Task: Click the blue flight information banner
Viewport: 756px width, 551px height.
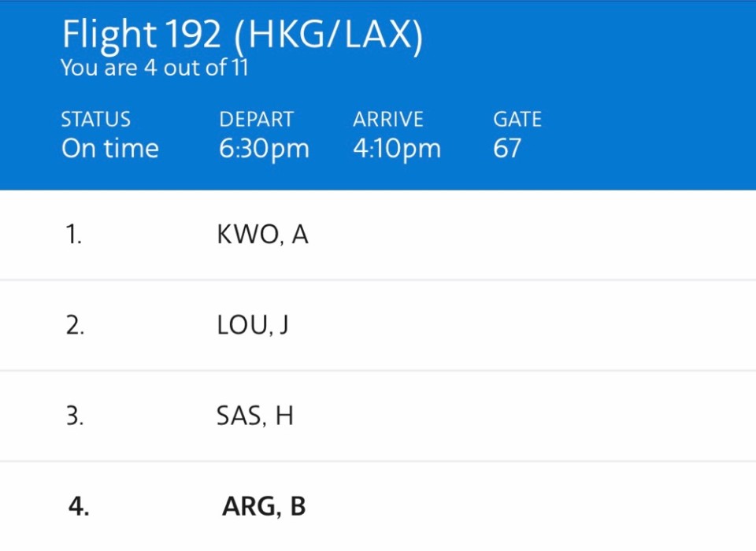Action: point(378,94)
